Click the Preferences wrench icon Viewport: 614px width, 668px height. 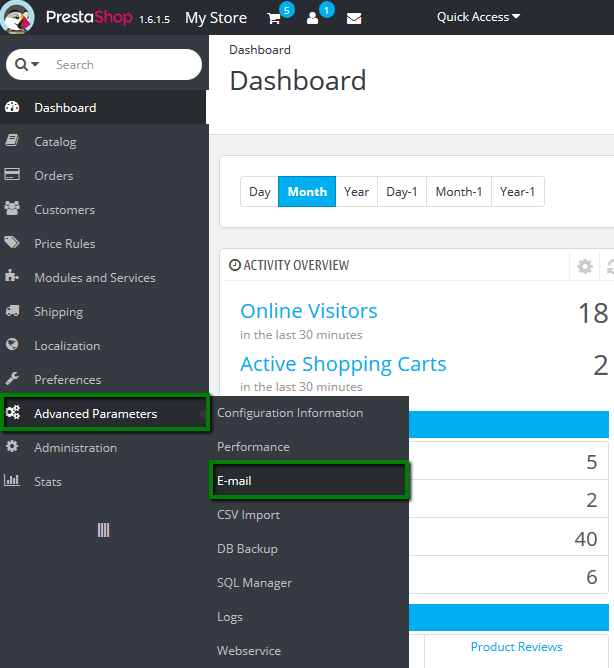point(12,378)
